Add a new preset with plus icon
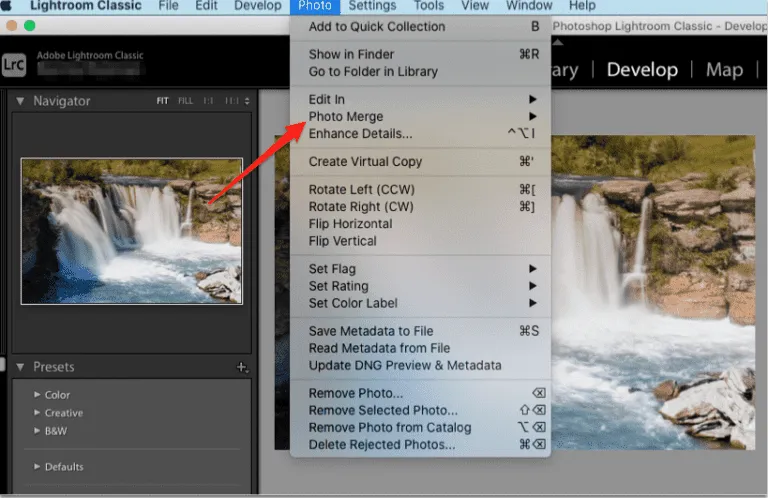Screen dimensions: 768x498 pyautogui.click(x=242, y=367)
